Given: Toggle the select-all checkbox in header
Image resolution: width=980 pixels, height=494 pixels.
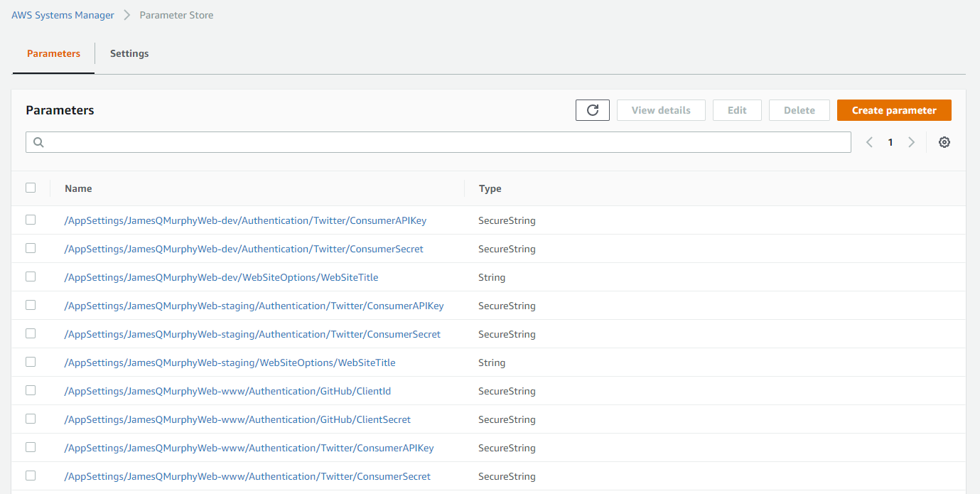Looking at the screenshot, I should [x=31, y=188].
